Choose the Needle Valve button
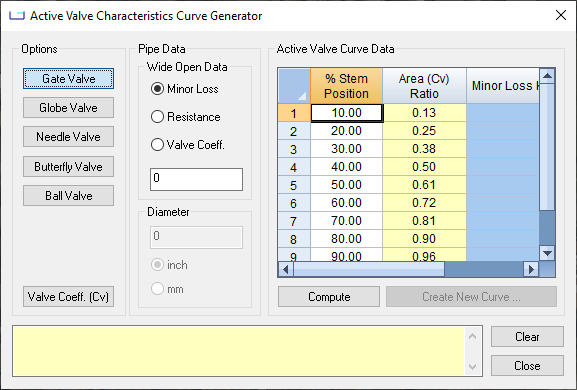 [68, 136]
